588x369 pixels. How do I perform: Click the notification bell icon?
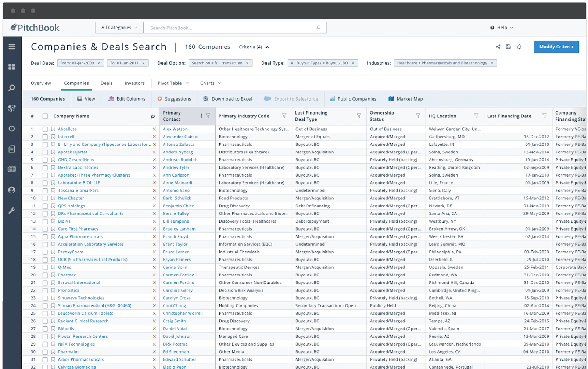point(519,47)
